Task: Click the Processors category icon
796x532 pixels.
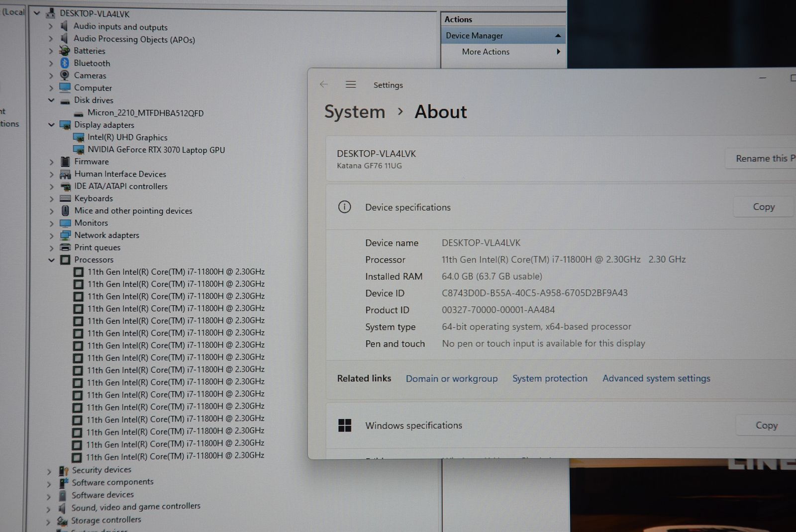Action: pos(65,260)
